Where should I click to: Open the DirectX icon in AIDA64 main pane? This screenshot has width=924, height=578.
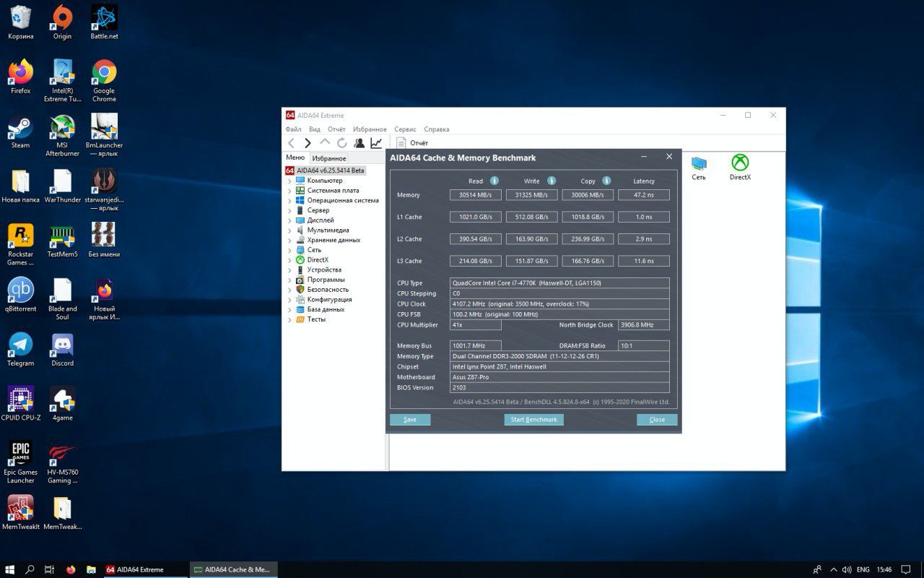click(x=740, y=168)
